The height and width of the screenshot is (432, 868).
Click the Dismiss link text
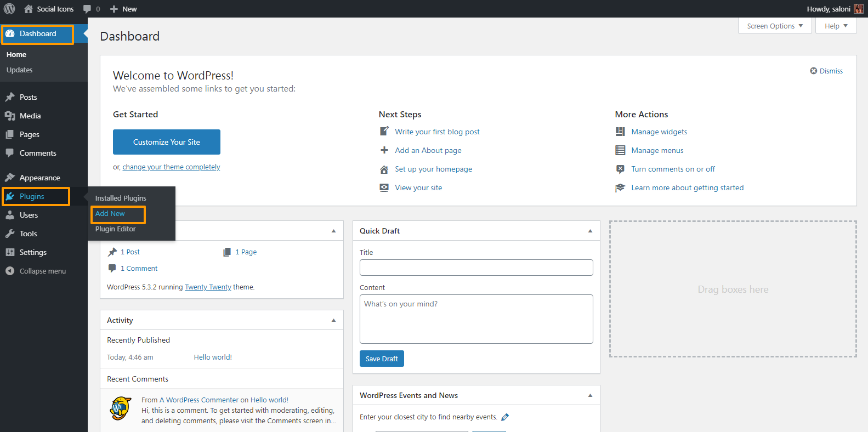click(x=831, y=71)
